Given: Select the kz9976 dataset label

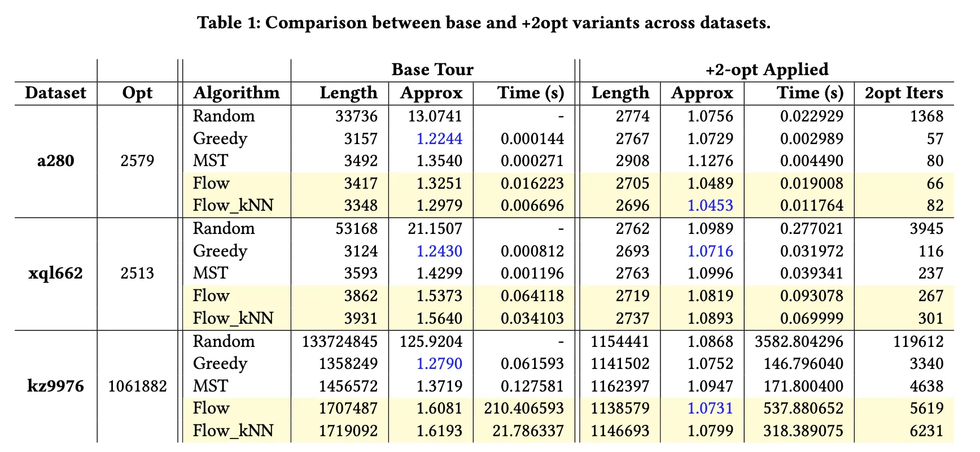Looking at the screenshot, I should [55, 386].
